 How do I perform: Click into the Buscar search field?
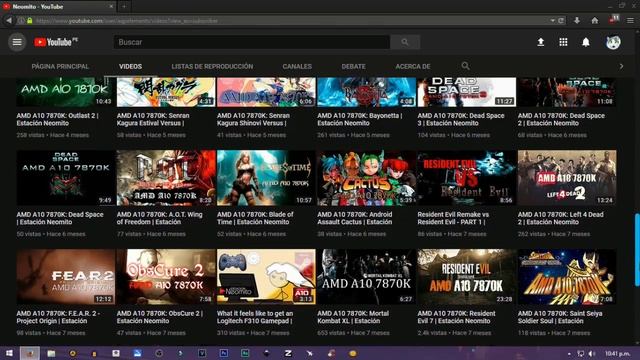click(251, 42)
